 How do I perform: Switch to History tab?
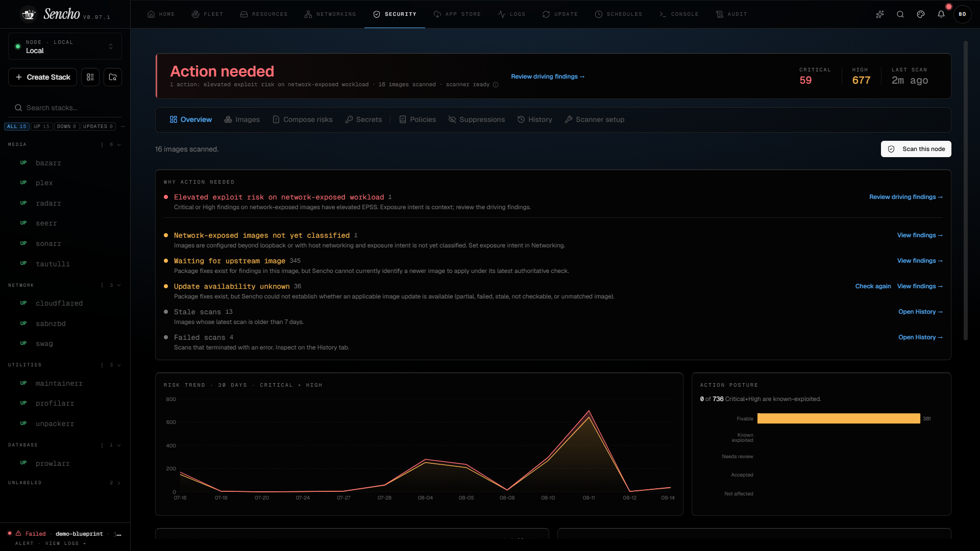534,119
